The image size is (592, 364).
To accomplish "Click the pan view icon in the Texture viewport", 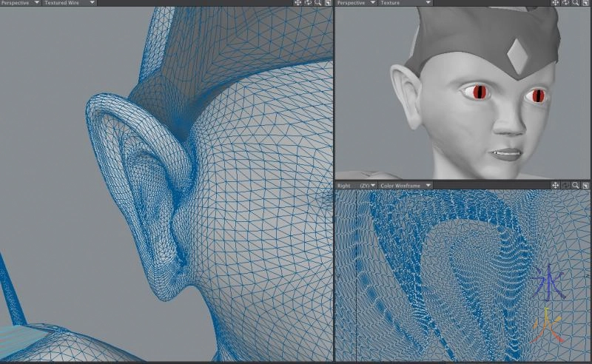I will pos(556,3).
